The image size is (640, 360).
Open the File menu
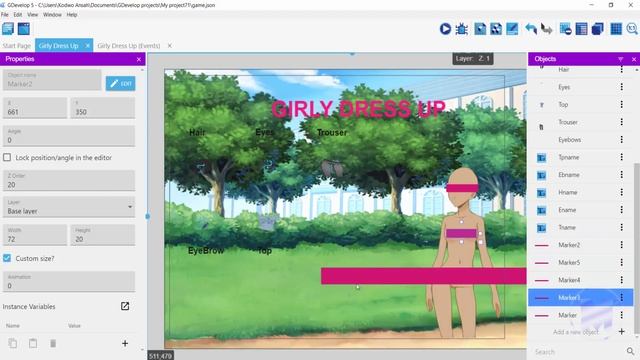tap(4, 15)
